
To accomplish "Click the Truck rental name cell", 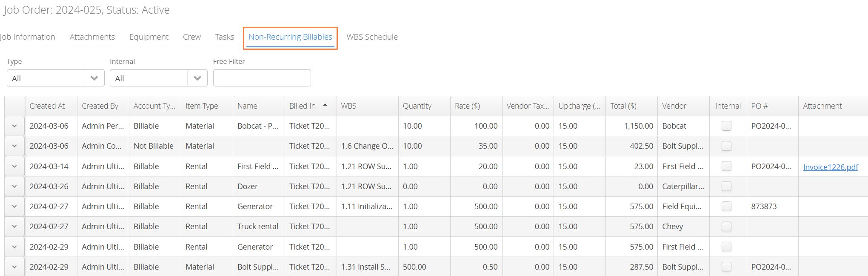I will point(259,226).
